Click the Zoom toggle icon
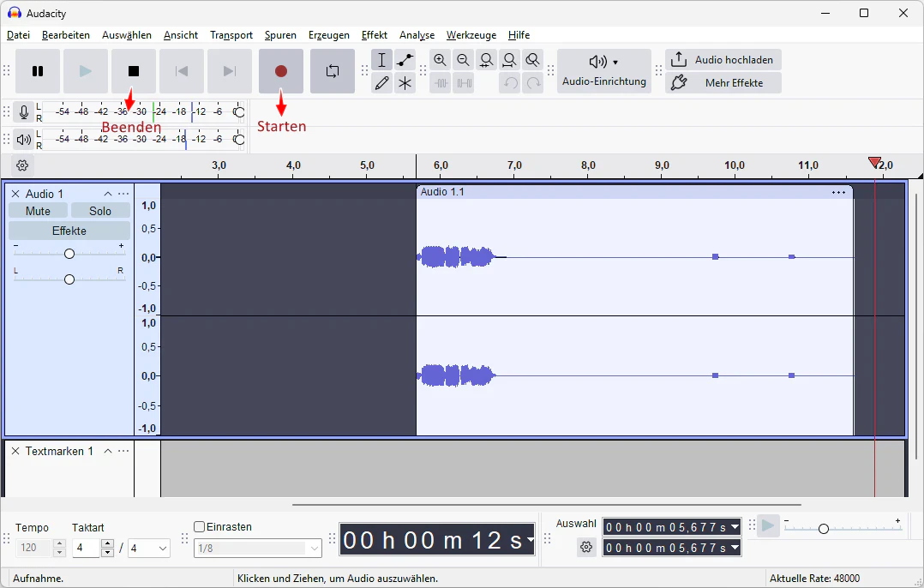924x588 pixels. 533,60
